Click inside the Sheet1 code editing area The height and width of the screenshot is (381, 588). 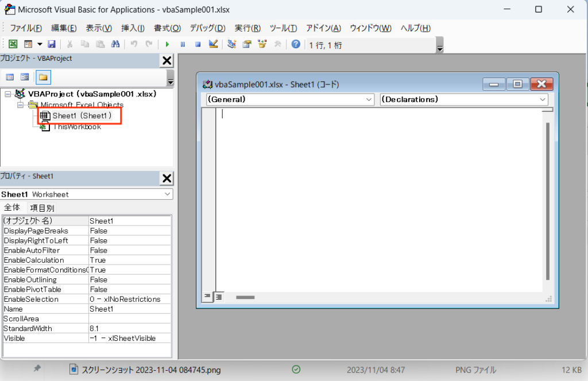pyautogui.click(x=379, y=200)
